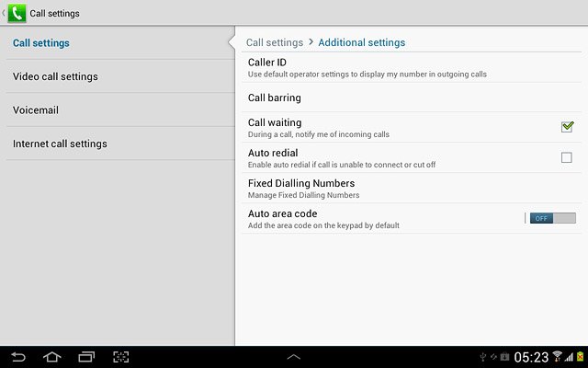Open the home screen icon
The image size is (588, 368).
(x=52, y=357)
